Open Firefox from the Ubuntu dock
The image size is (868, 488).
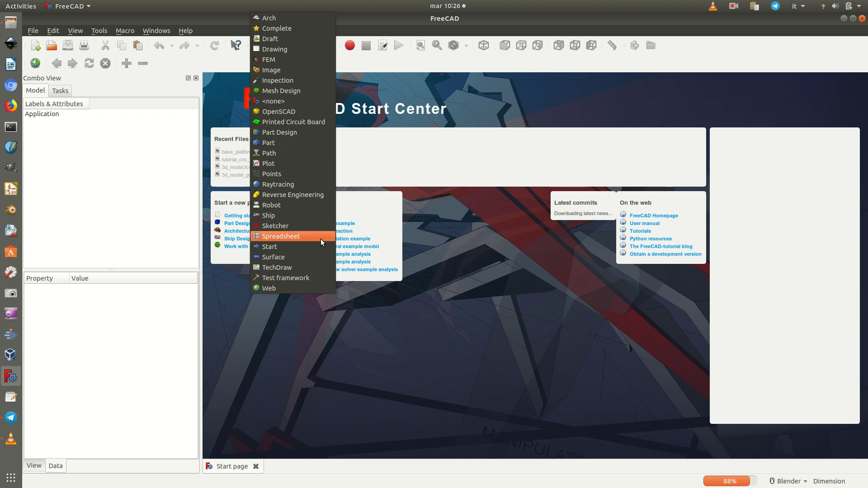click(11, 106)
